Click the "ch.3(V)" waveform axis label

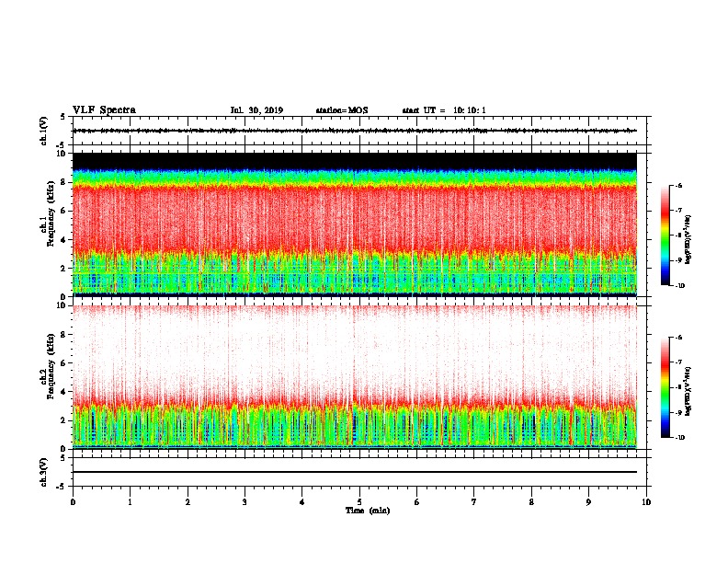[43, 472]
